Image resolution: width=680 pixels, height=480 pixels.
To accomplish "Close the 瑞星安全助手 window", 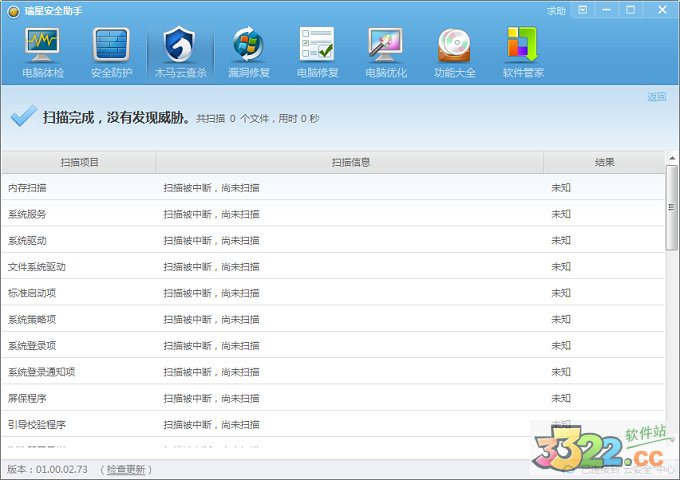I will pyautogui.click(x=662, y=10).
